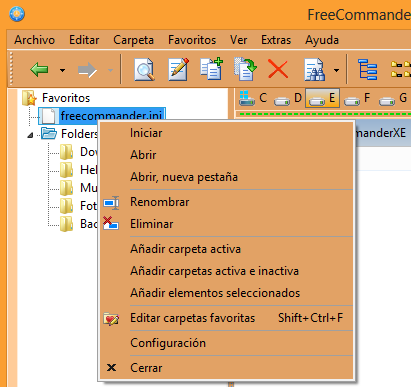Click the Move files toolbar icon
411x387 pixels.
(245, 69)
